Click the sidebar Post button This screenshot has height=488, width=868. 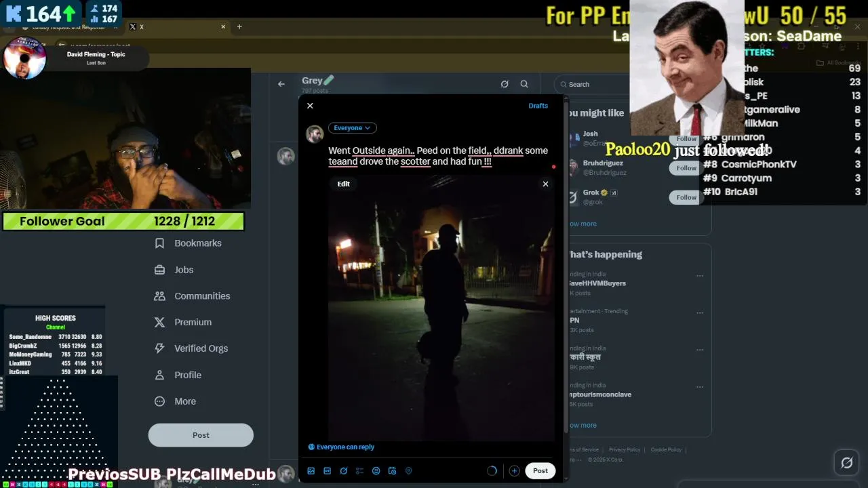pyautogui.click(x=201, y=435)
